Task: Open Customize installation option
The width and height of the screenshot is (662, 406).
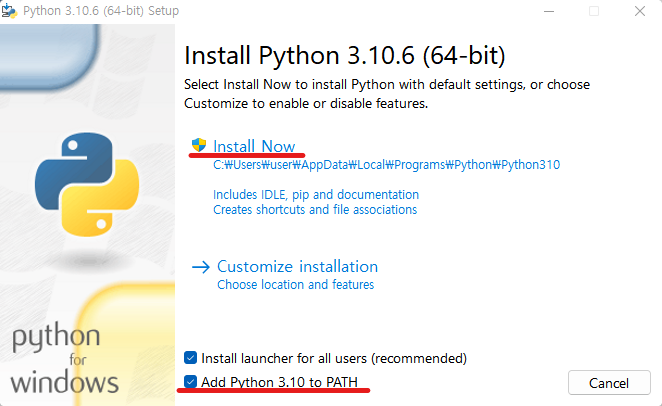Action: pyautogui.click(x=297, y=266)
